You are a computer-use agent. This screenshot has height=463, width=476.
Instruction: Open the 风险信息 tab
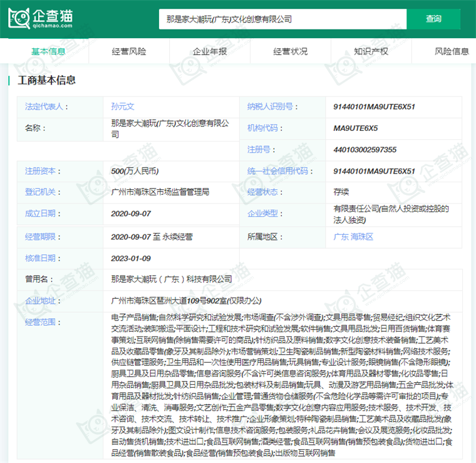pos(452,51)
